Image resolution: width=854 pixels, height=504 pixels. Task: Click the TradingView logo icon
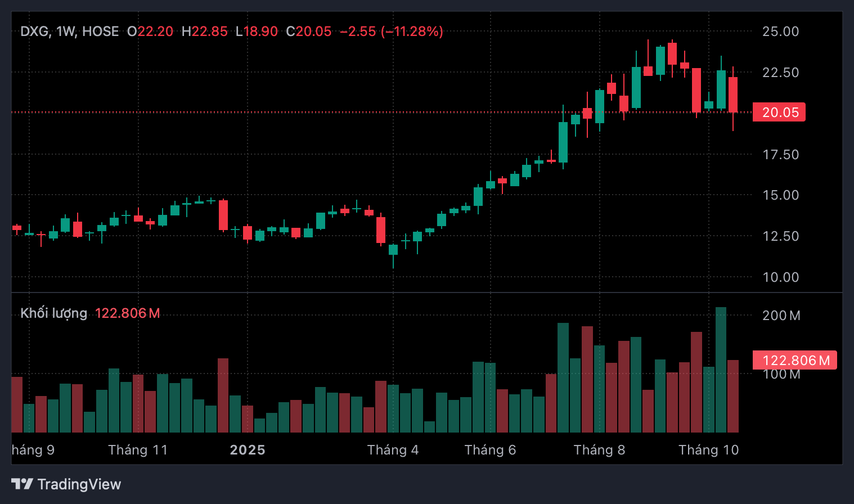22,484
